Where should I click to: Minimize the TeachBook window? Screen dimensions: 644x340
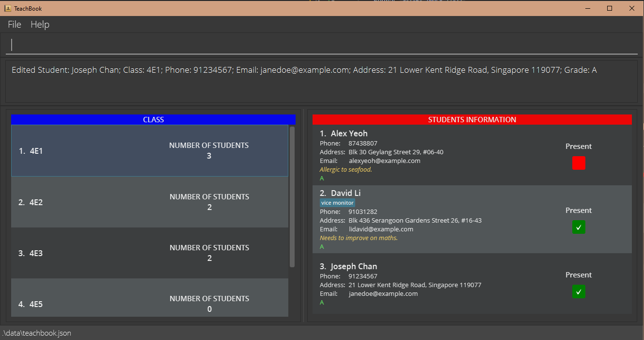coord(587,8)
